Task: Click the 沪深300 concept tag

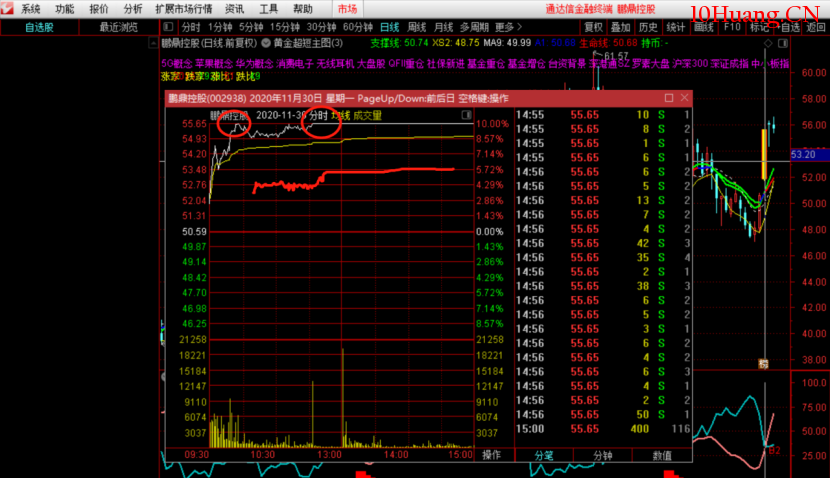Action: pyautogui.click(x=690, y=64)
